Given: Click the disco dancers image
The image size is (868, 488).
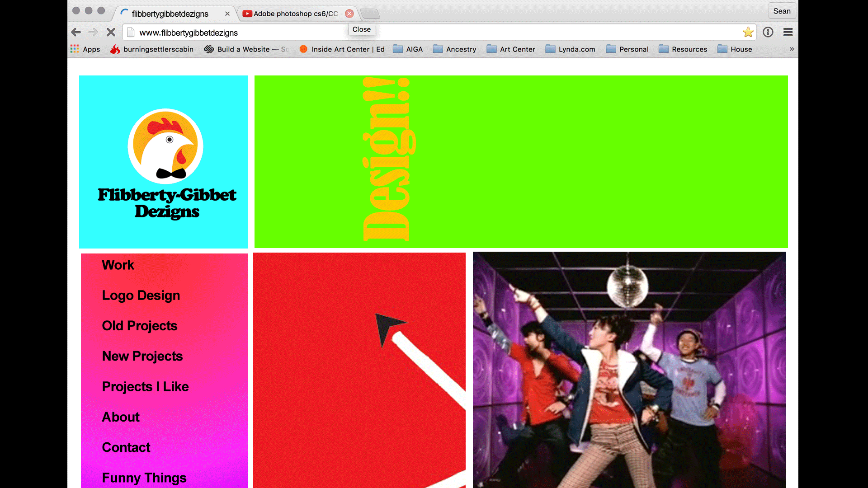Looking at the screenshot, I should [629, 370].
